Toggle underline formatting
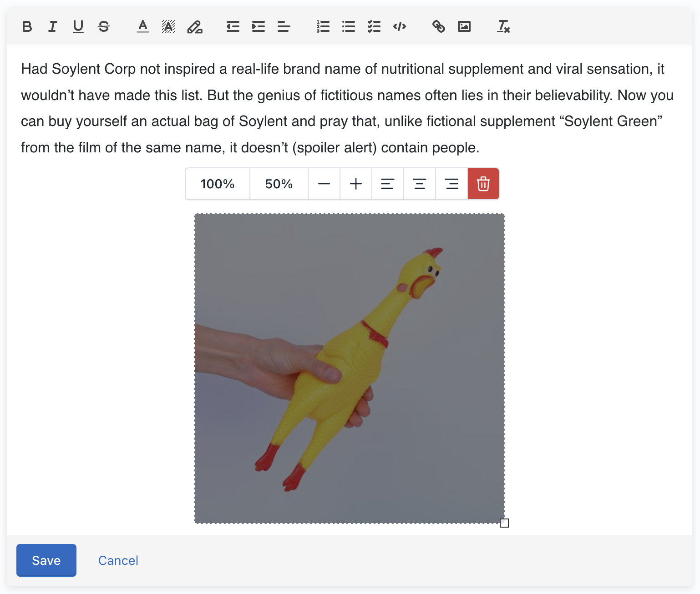The image size is (700, 594). tap(78, 27)
